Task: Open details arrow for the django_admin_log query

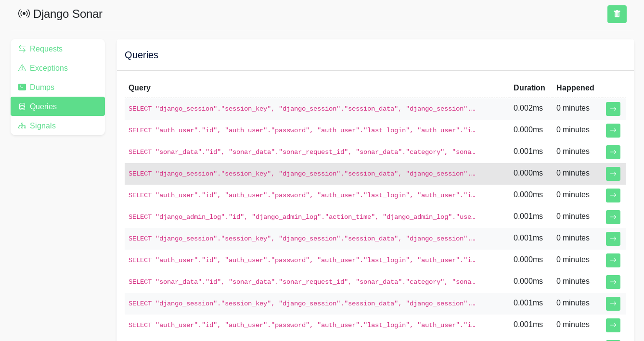Action: point(613,217)
